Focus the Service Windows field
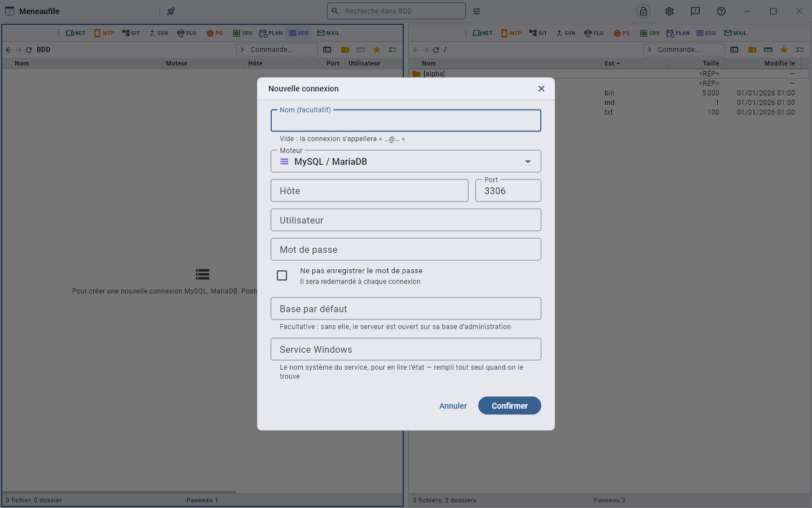 click(x=406, y=349)
